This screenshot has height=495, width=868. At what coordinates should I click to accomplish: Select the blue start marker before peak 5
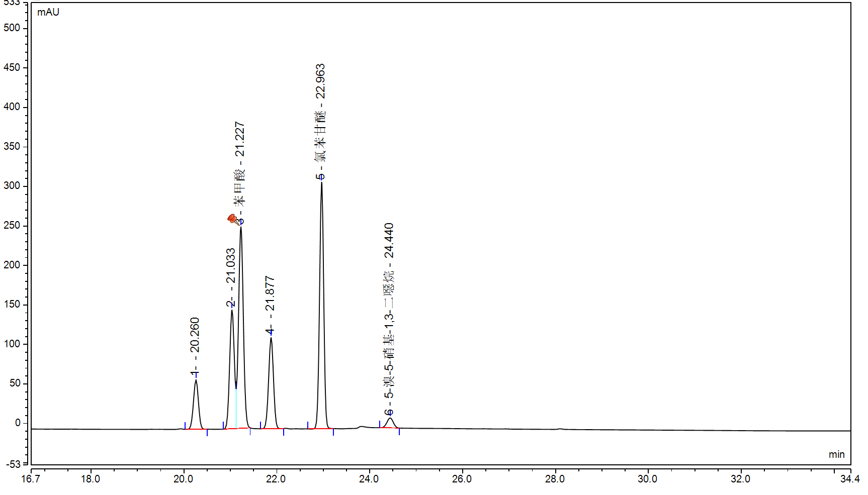tap(308, 425)
